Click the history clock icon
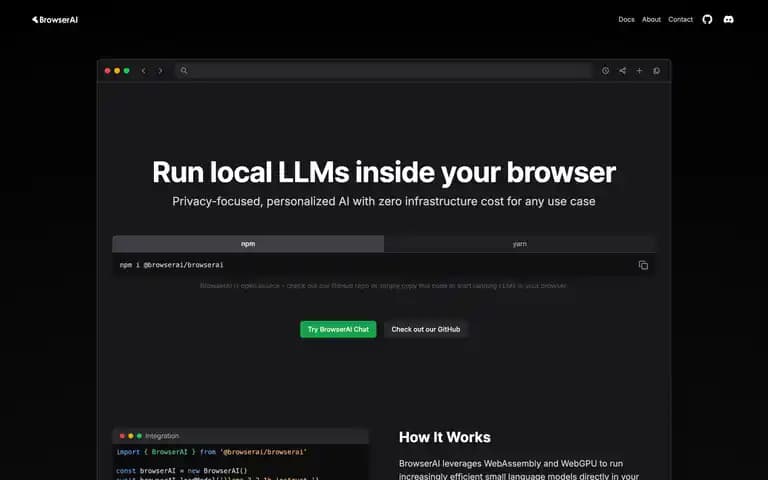The width and height of the screenshot is (768, 480). 605,71
